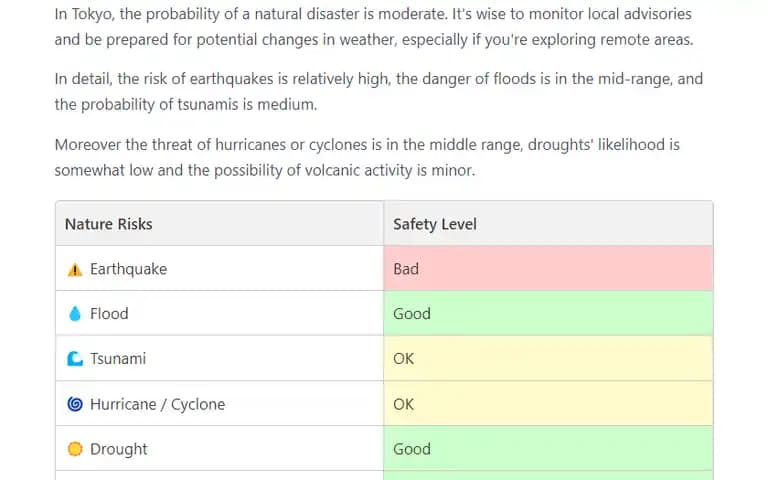Click the paragraph starting 'In detail, the risk'

click(x=379, y=92)
